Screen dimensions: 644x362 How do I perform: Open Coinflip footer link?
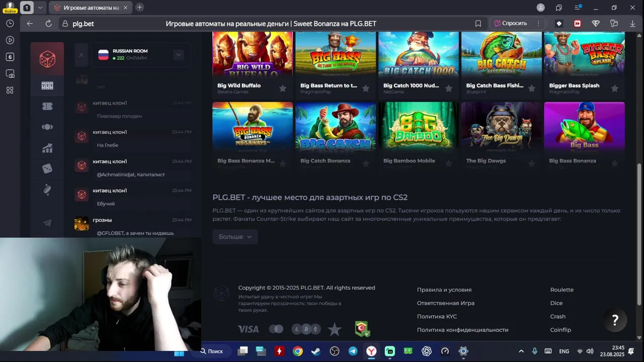click(x=560, y=330)
